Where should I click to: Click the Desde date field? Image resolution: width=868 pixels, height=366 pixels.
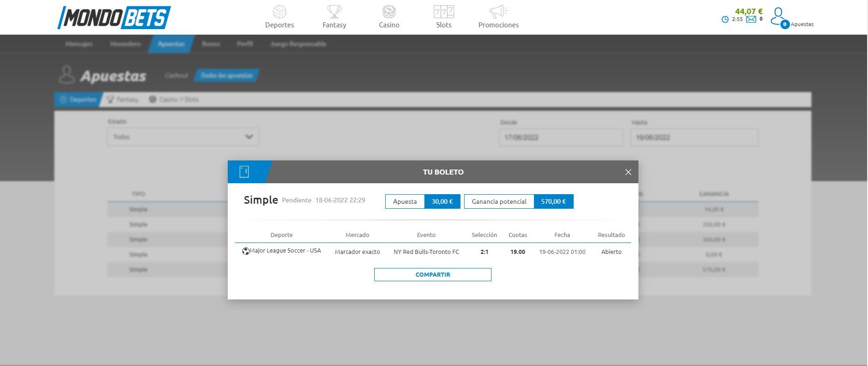click(x=561, y=137)
